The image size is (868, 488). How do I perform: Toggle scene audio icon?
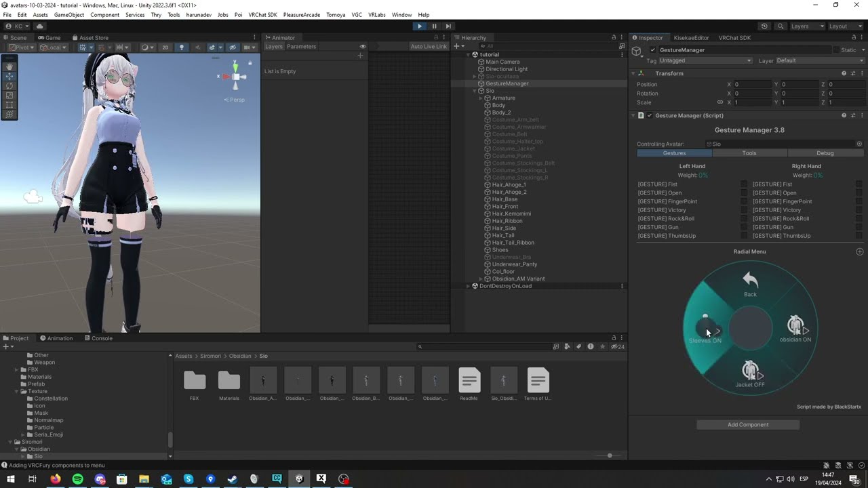pos(197,47)
